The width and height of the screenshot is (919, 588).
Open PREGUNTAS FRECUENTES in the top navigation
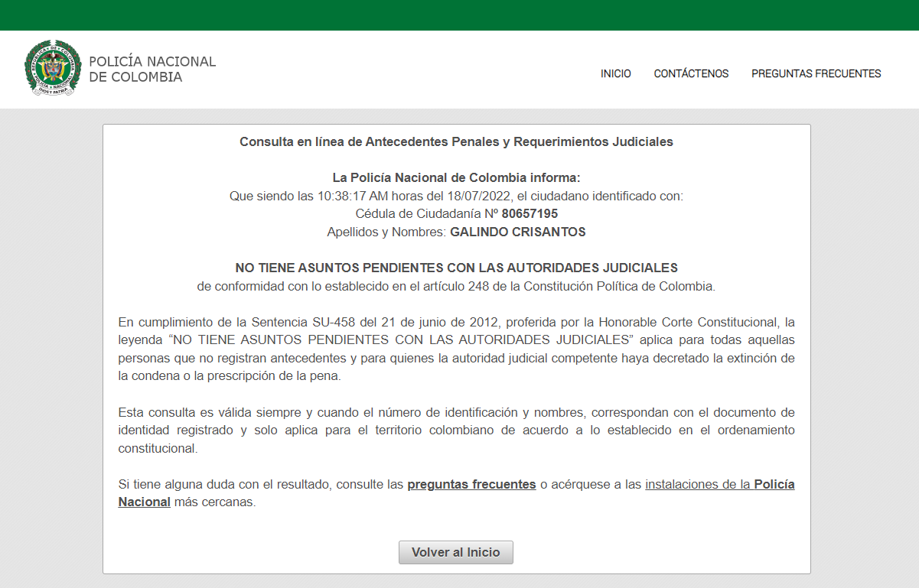pos(816,74)
